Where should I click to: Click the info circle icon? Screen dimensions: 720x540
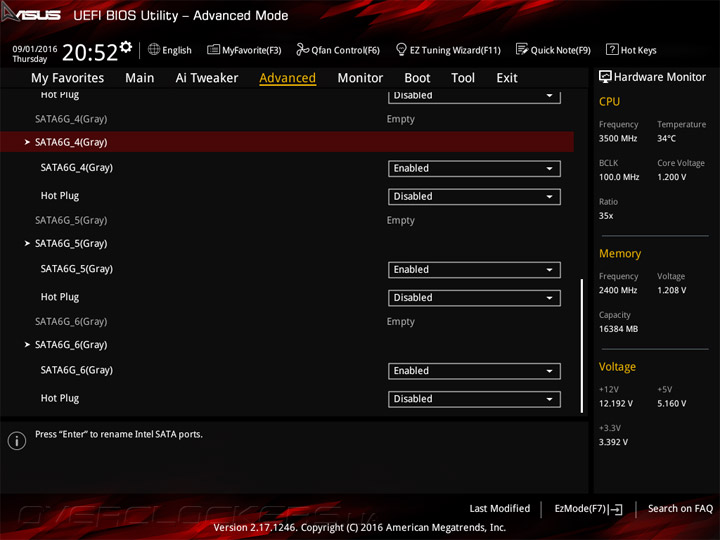click(17, 441)
